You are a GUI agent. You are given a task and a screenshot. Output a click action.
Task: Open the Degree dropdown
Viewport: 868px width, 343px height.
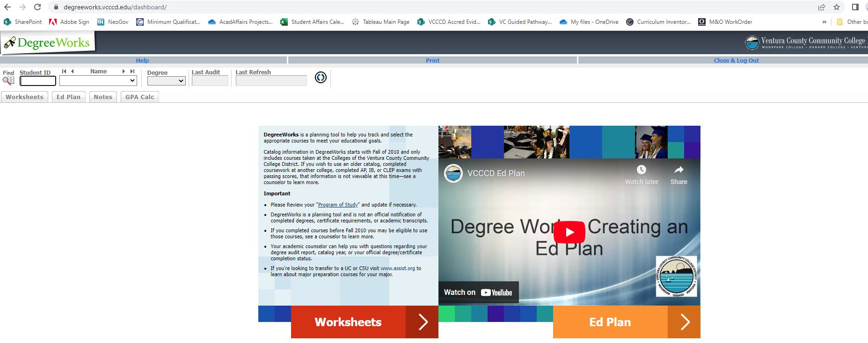click(x=166, y=81)
